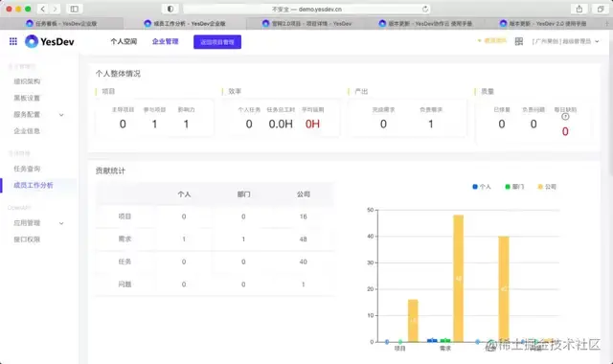This screenshot has width=613, height=364.
Task: Switch to the 项目详情 - YesDev browser tab
Action: (306, 23)
